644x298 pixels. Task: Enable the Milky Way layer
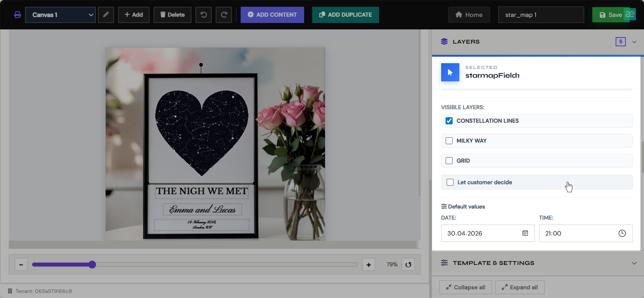tap(449, 141)
